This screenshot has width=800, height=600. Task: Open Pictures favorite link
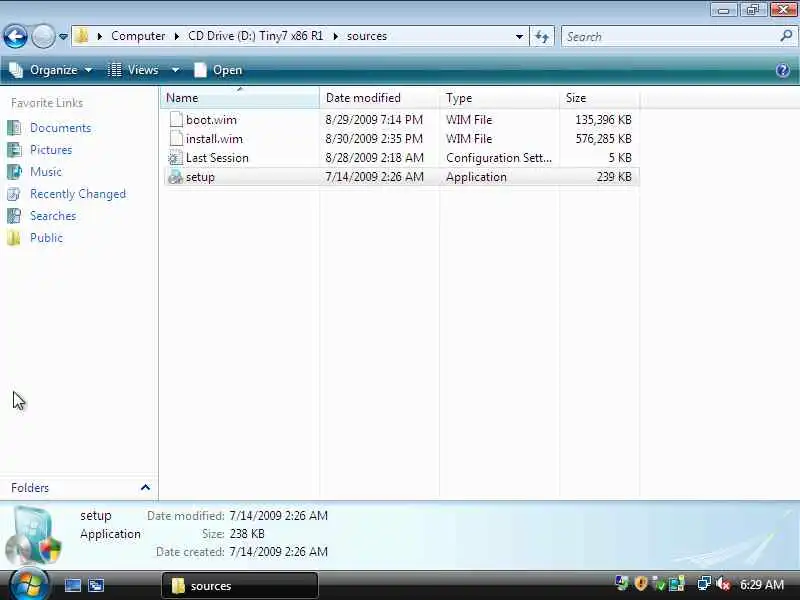point(51,149)
